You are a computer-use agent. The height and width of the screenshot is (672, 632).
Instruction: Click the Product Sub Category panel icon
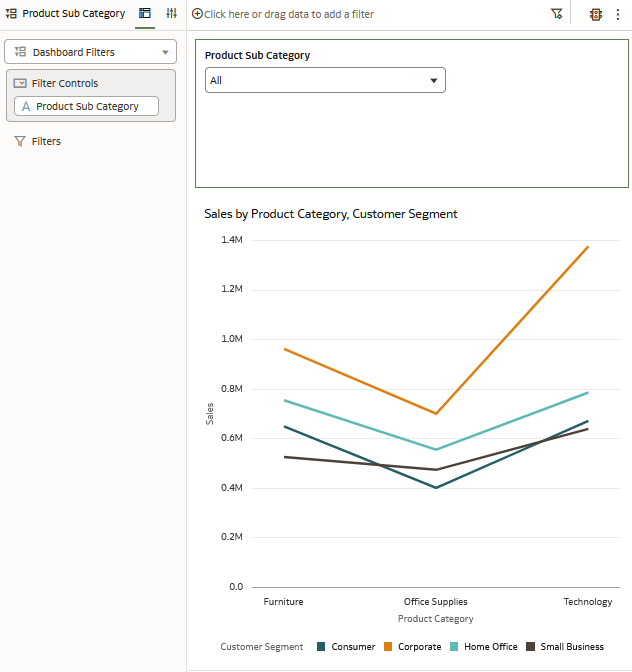click(x=11, y=14)
